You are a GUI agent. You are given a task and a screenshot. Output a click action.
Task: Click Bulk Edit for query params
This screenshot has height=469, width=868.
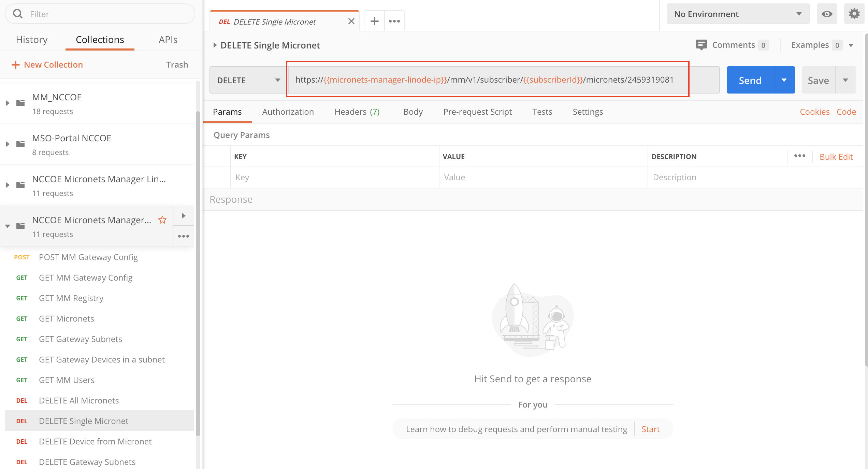836,157
